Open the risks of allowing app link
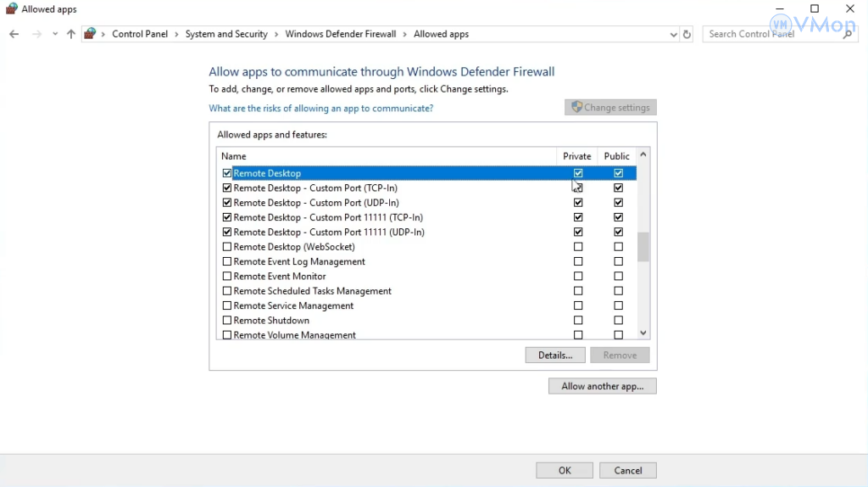Image resolution: width=868 pixels, height=487 pixels. (321, 109)
